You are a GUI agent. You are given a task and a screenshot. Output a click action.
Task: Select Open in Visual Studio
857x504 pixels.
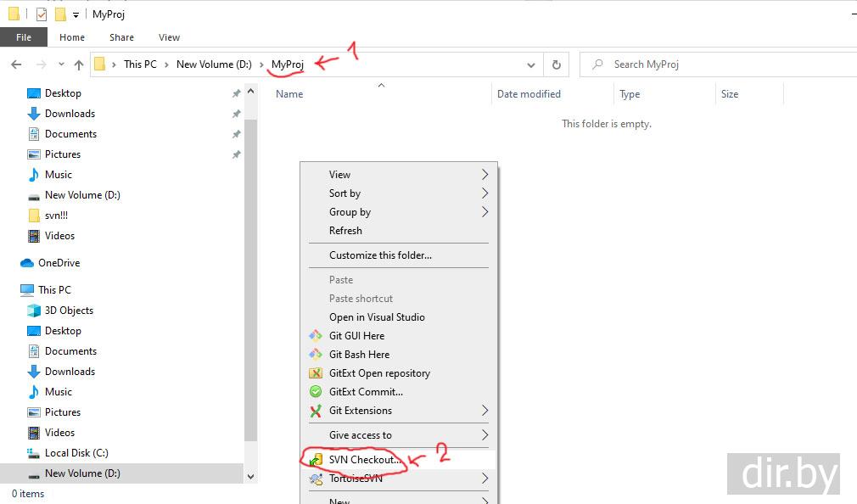pyautogui.click(x=377, y=317)
